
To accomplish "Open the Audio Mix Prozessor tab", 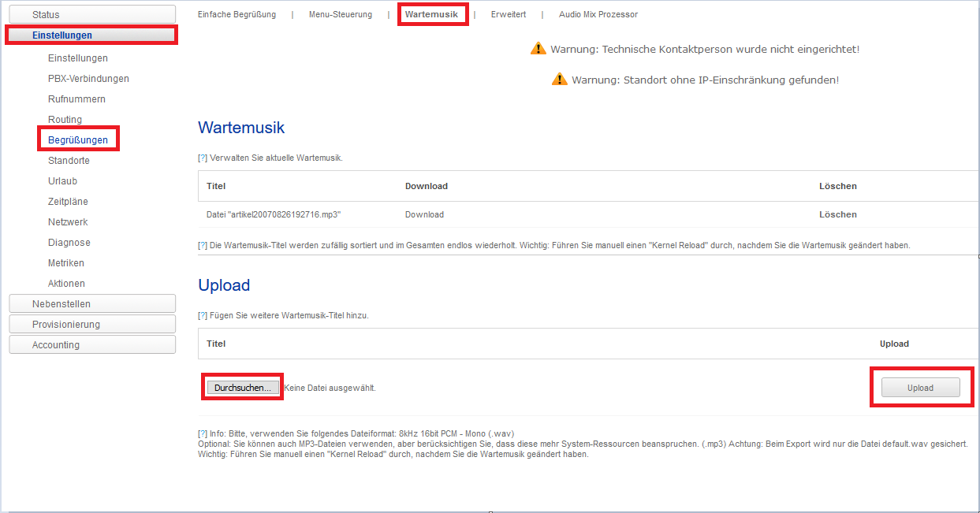I will (598, 14).
